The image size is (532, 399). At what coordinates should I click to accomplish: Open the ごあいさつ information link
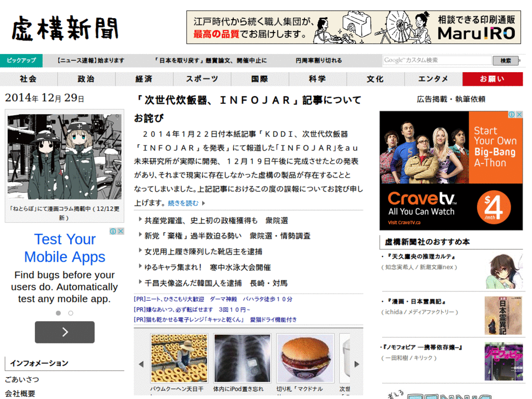click(x=22, y=379)
